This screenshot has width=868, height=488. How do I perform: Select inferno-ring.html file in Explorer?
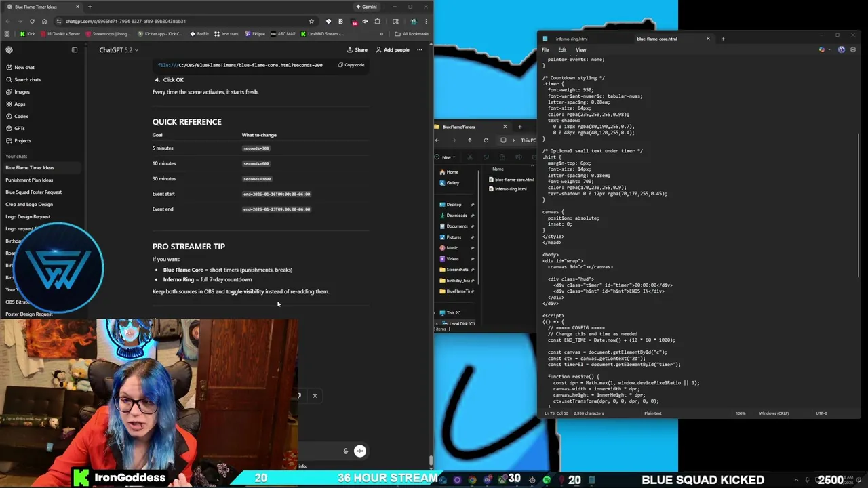tap(508, 189)
